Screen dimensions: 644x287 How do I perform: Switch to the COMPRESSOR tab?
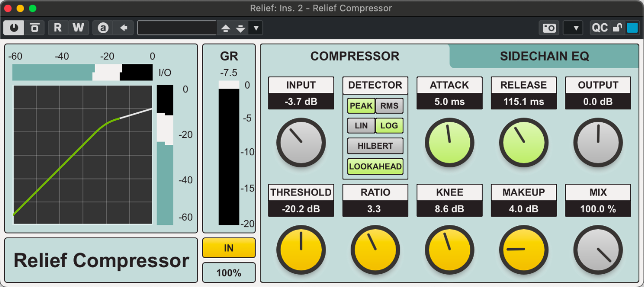[355, 56]
